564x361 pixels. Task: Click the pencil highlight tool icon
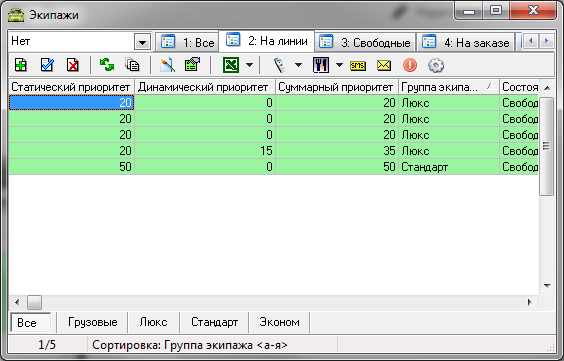167,65
